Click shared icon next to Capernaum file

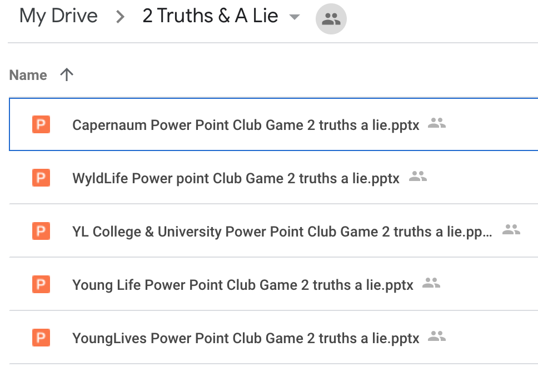(x=437, y=123)
